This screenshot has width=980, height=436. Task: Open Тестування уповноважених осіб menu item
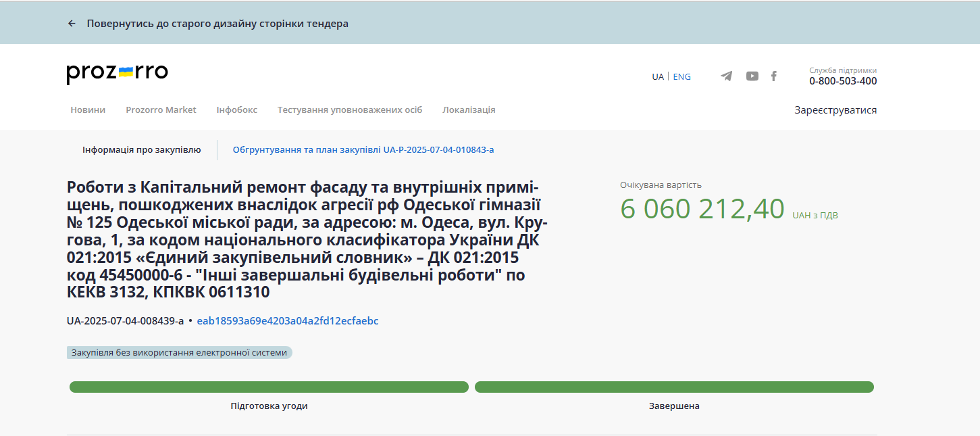[349, 110]
